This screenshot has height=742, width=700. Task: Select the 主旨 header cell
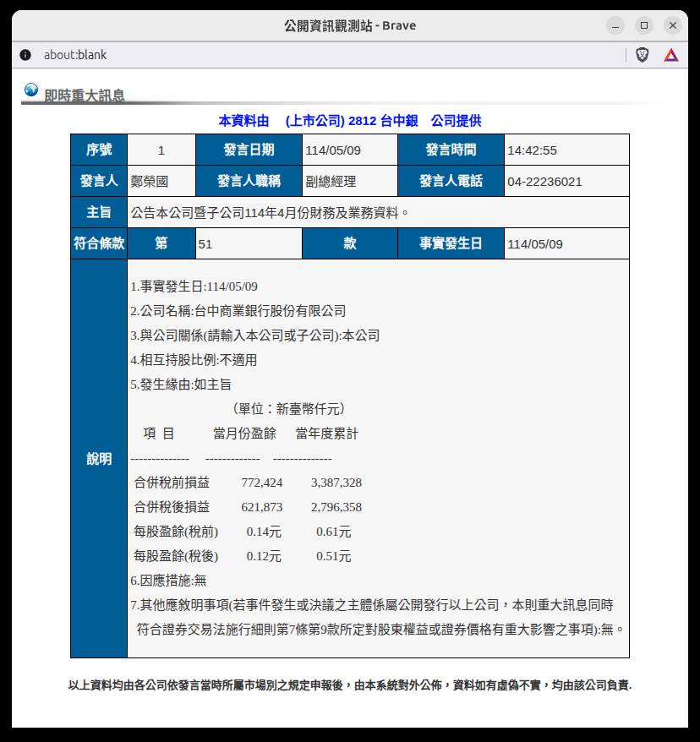pos(99,212)
